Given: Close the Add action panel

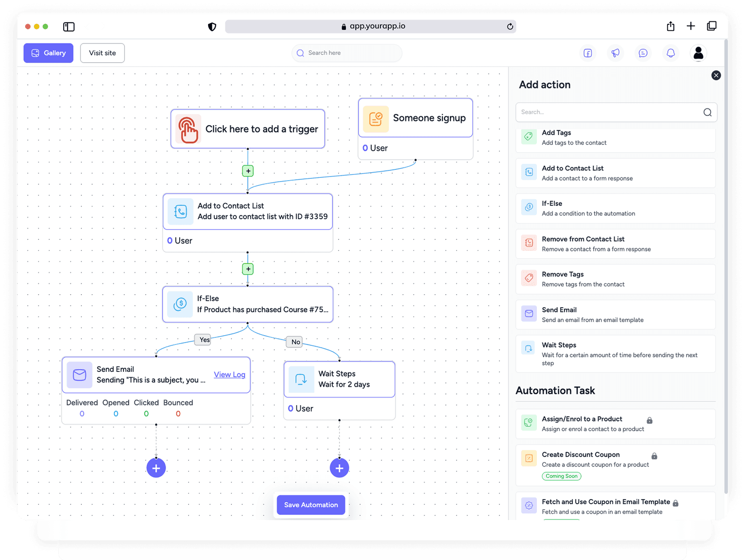Looking at the screenshot, I should 716,75.
